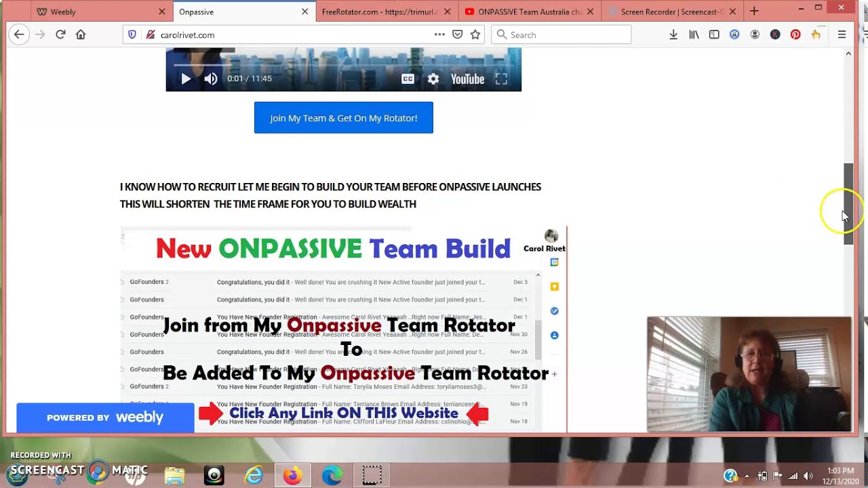Image resolution: width=868 pixels, height=488 pixels.
Task: Switch to ONPASSIVE Team Australia YouTube tab
Action: [x=529, y=12]
